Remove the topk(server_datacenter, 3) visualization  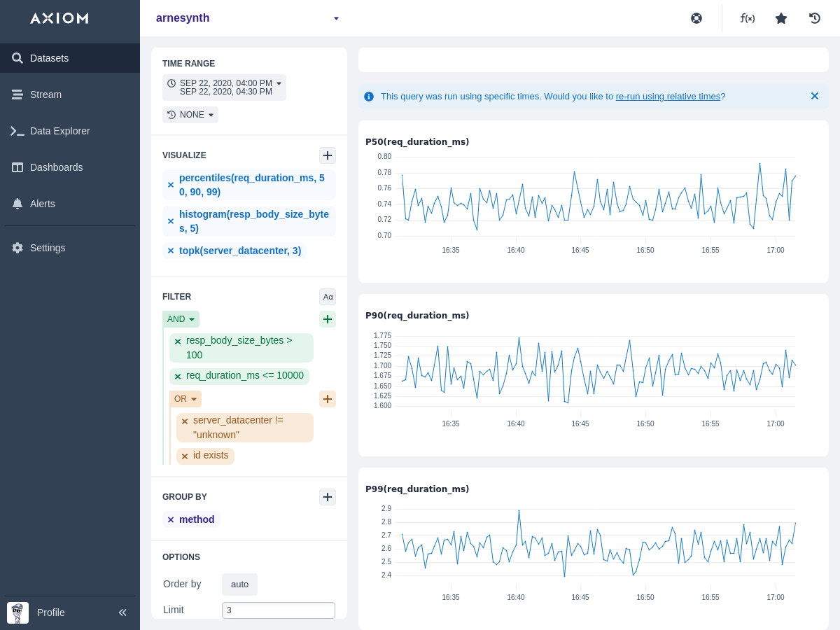click(x=171, y=251)
